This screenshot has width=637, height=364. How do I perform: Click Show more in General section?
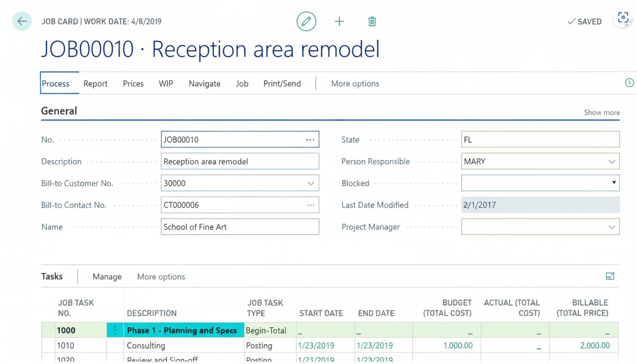[601, 112]
